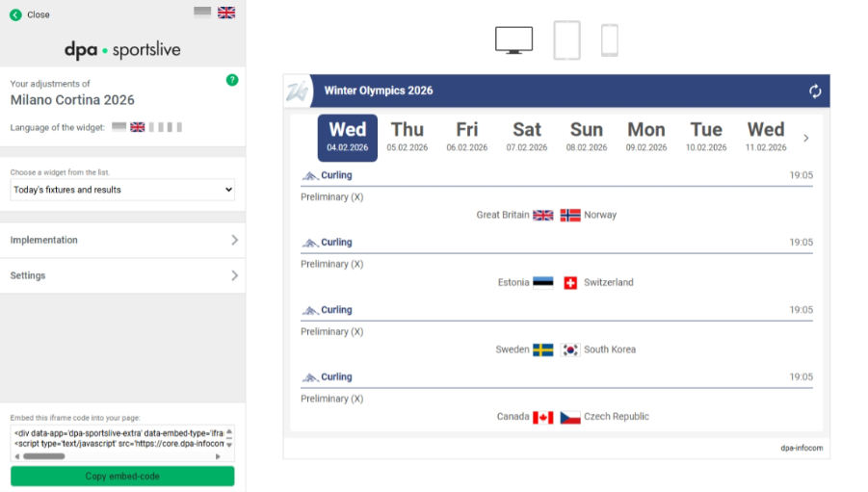Viewport: 868px width, 492px height.
Task: Click the dpa-infocom footer link
Action: point(802,448)
